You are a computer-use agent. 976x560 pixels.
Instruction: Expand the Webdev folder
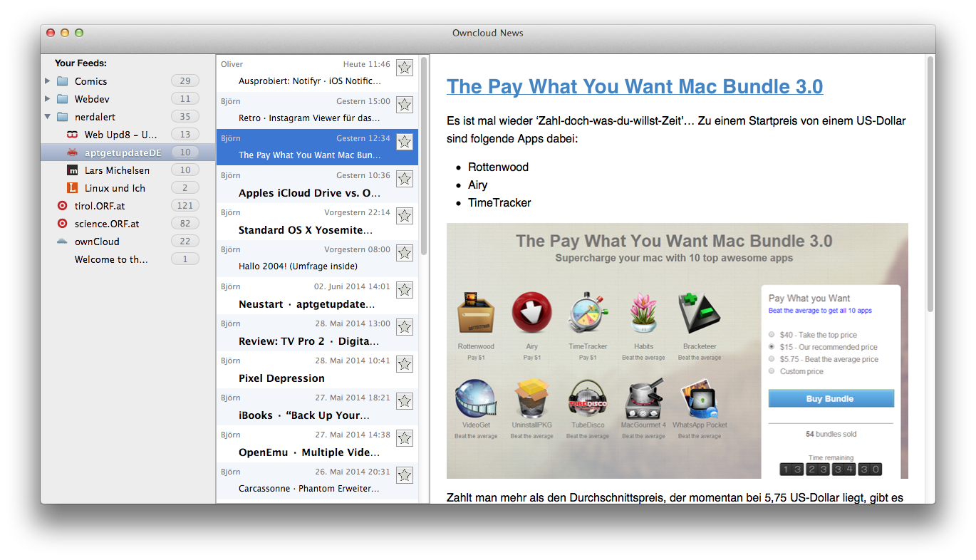48,98
